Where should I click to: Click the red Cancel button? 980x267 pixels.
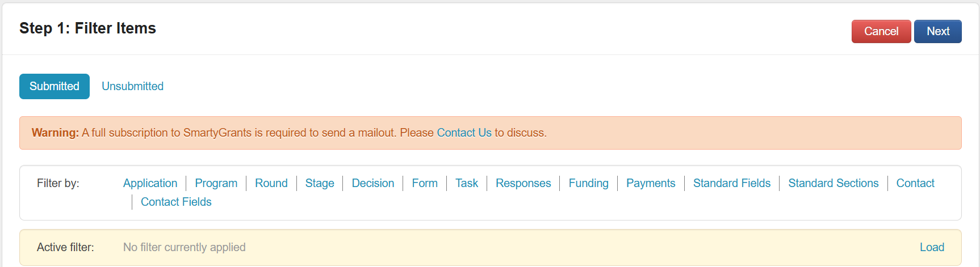(x=881, y=31)
